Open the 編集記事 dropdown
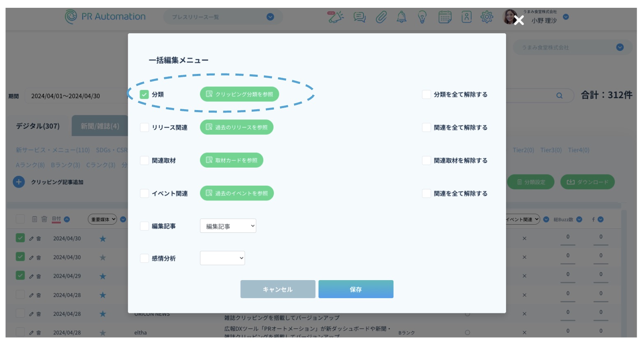 click(228, 226)
